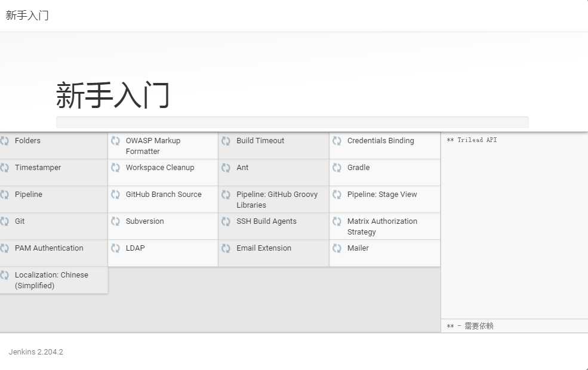Click the installation progress bar under the heading

coord(293,122)
